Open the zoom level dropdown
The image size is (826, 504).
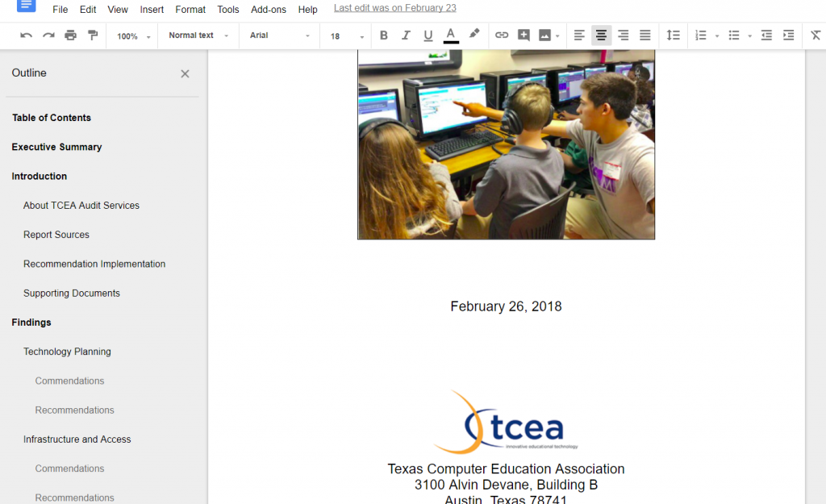coord(134,36)
